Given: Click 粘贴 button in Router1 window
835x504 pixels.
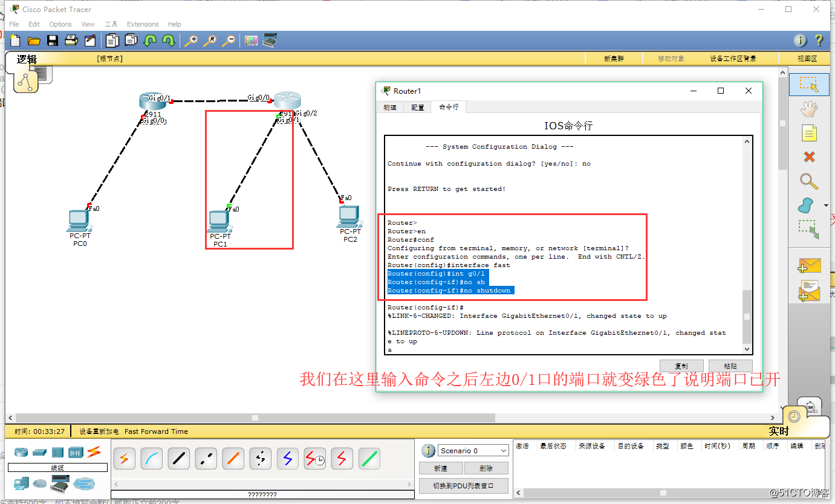Looking at the screenshot, I should click(x=730, y=366).
